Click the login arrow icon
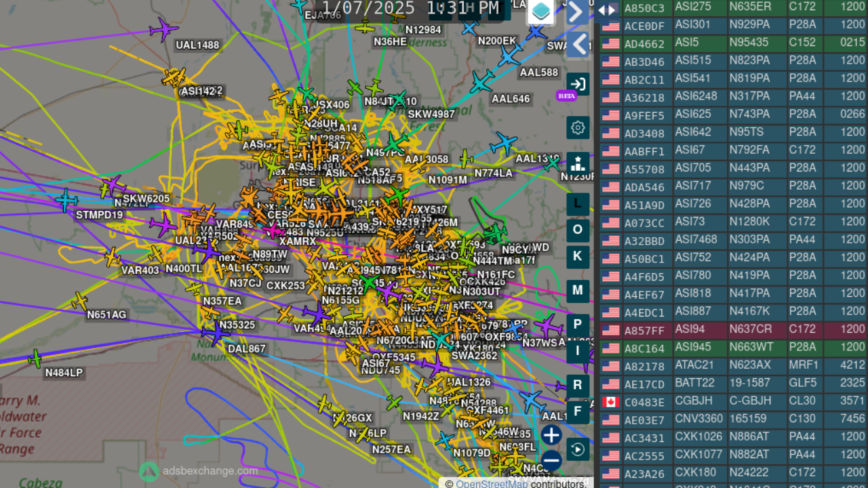 (x=578, y=85)
